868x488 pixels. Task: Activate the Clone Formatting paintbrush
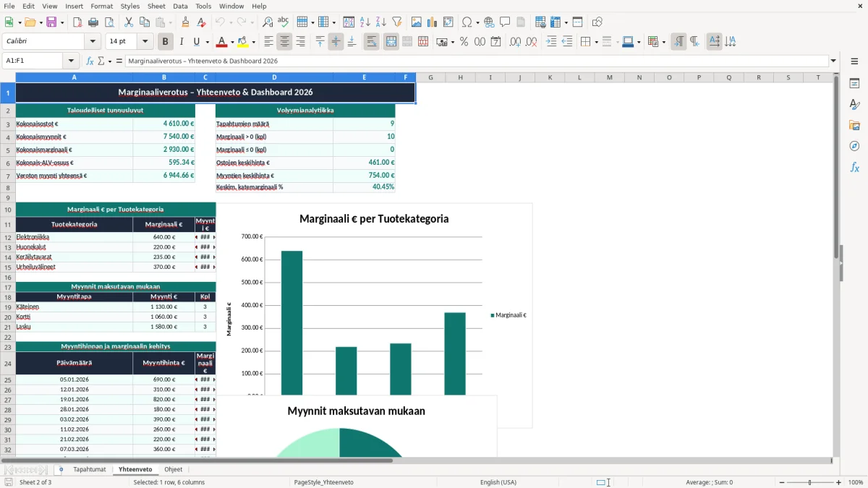[185, 22]
